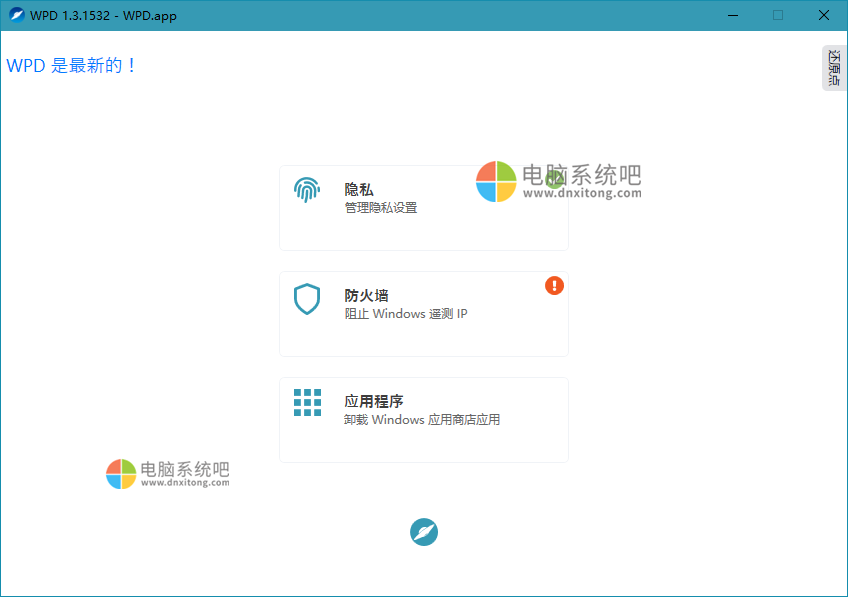Screen dimensions: 848x597
Task: Click the 阻止 Windows 遥测 IP subtitle
Action: pyautogui.click(x=406, y=314)
